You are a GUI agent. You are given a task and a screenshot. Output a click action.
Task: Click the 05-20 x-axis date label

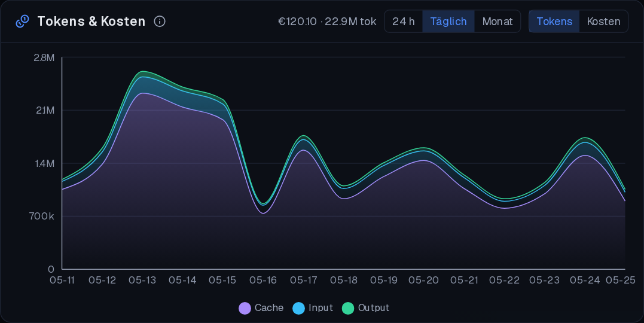423,281
